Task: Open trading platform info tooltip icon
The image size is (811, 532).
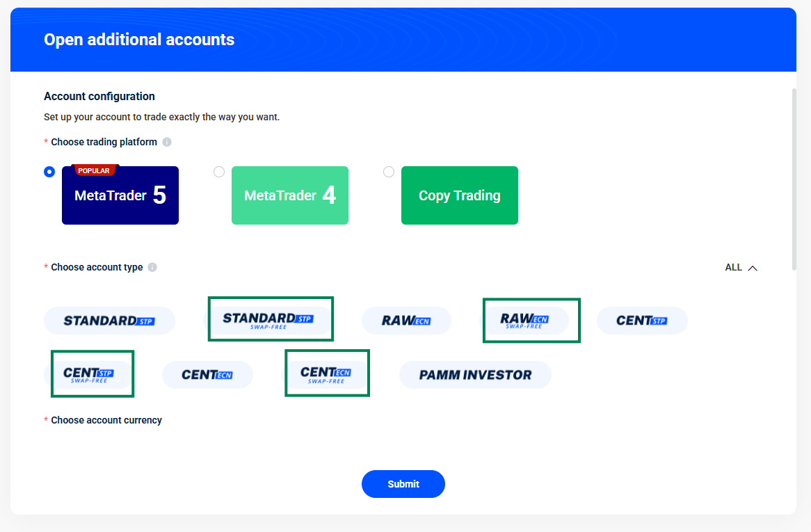Action: (167, 142)
